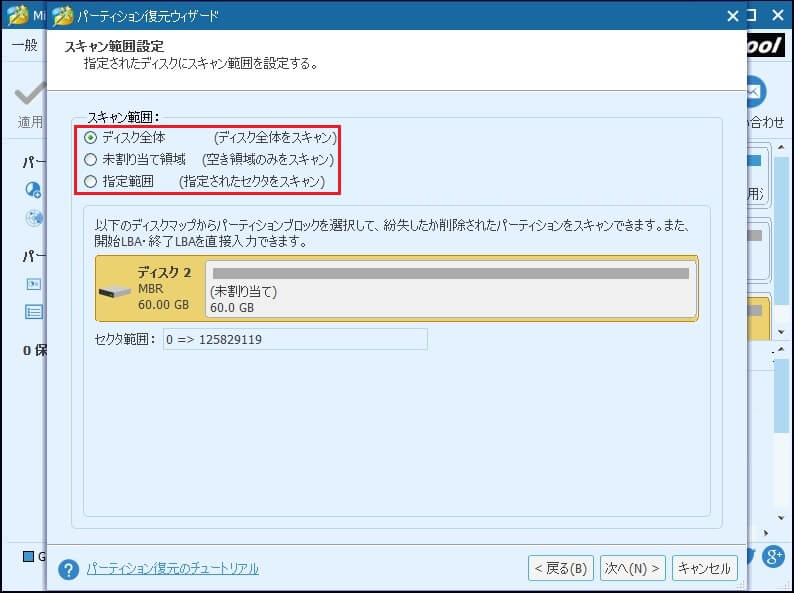
Task: Maximize the main MiniTool window
Action: tap(752, 15)
